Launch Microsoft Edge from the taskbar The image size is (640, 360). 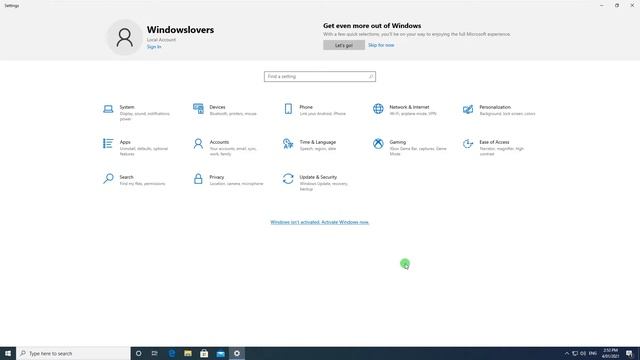(x=171, y=353)
